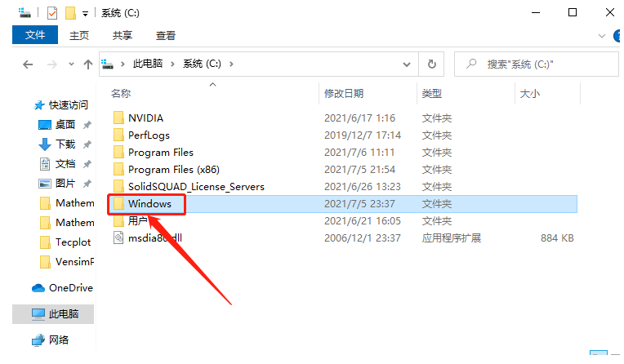
Task: Click the New folder quick access icon
Action: tap(70, 13)
